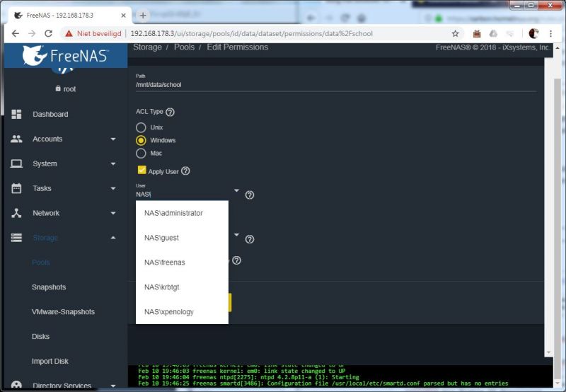Go forward in browser

click(x=32, y=33)
